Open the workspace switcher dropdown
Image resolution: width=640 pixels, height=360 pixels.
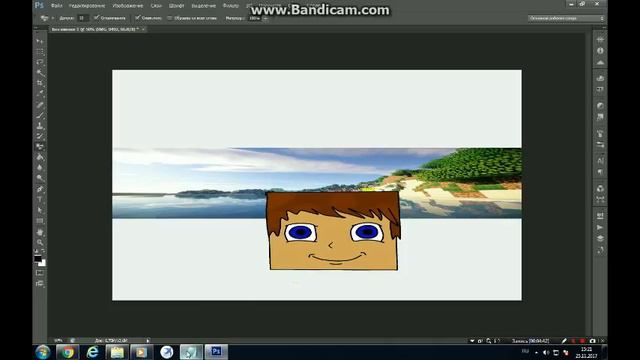tap(565, 18)
